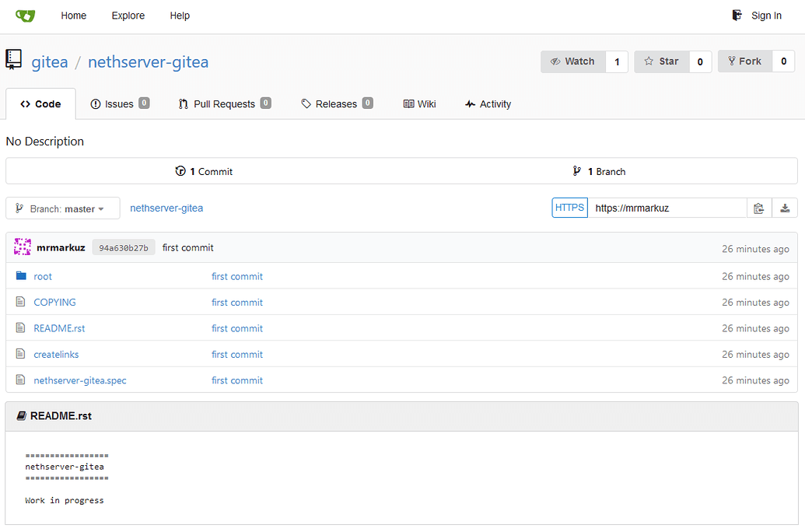Select the HTTPS clone protocol toggle
The width and height of the screenshot is (805, 532).
coord(569,207)
